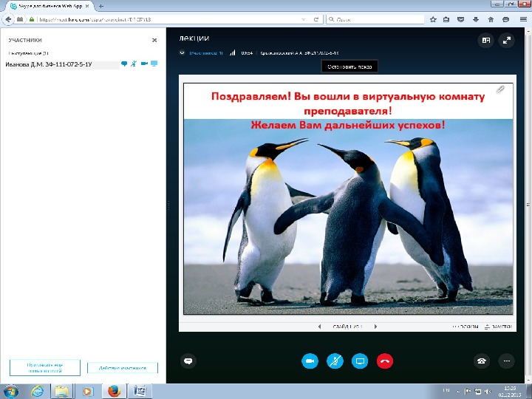Viewport: 532px width, 399px height.
Task: Show slide notes with заметки
Action: [499, 327]
